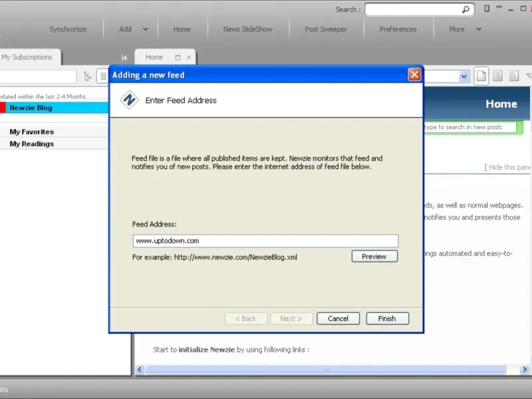The height and width of the screenshot is (399, 532).
Task: Click the search in new posts field
Action: click(x=469, y=127)
